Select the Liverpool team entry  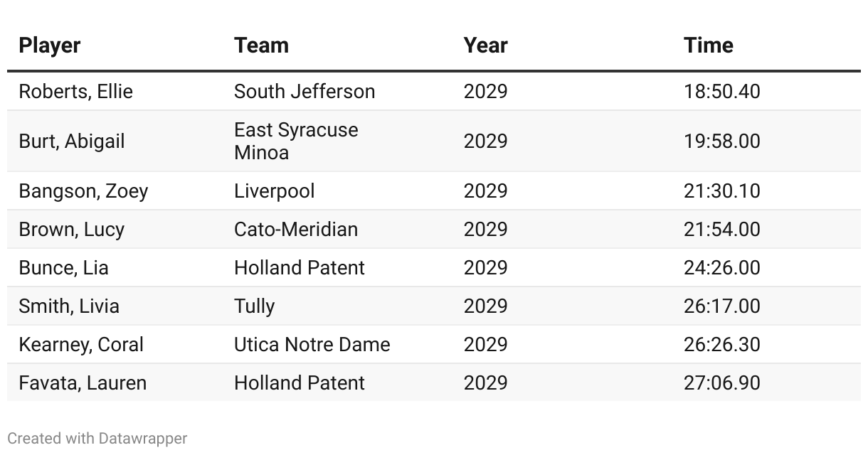point(274,191)
